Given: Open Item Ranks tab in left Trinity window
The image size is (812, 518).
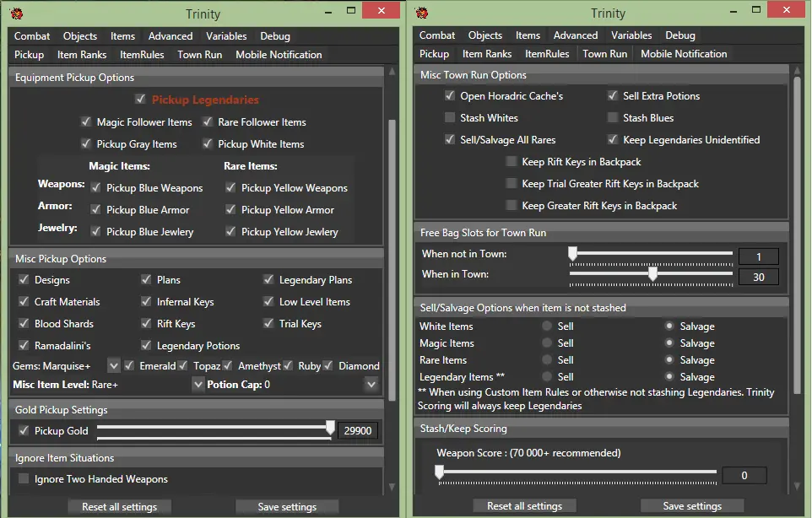Looking at the screenshot, I should click(82, 54).
